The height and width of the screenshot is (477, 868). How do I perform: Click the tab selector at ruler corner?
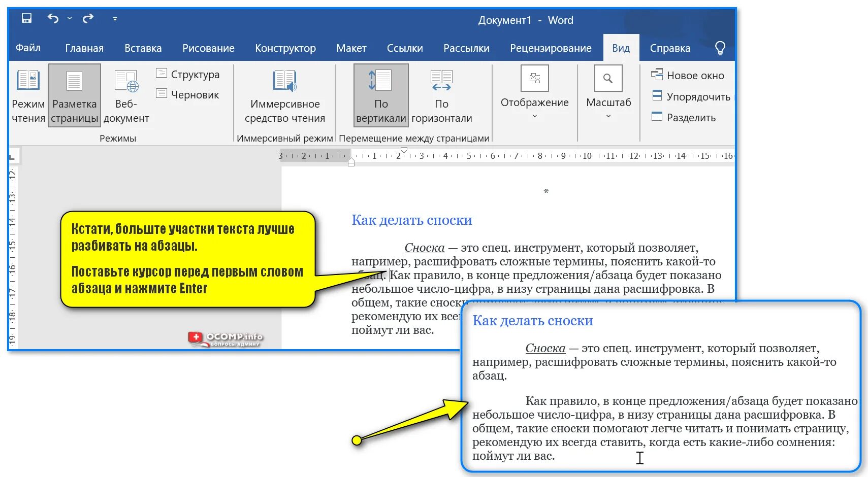12,156
